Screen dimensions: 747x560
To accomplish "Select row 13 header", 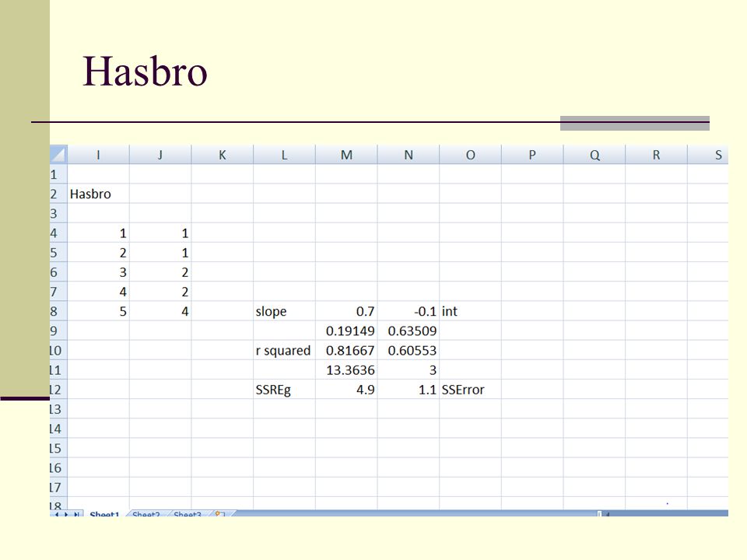I will pyautogui.click(x=58, y=409).
